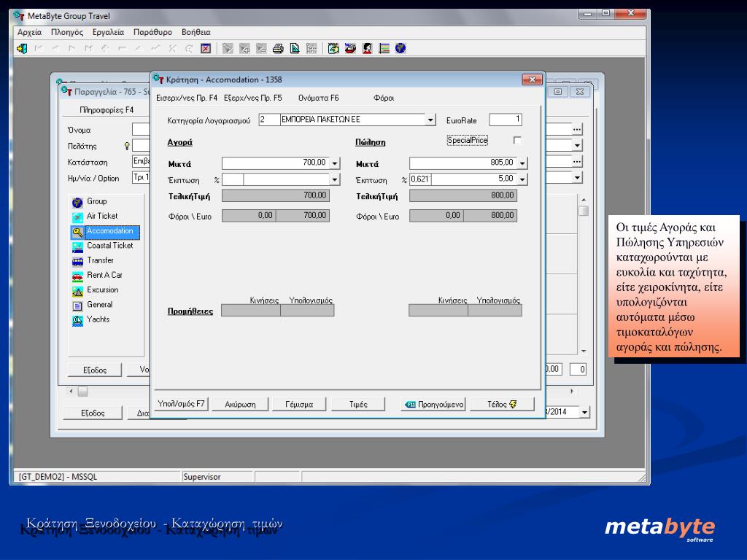Click the Τιμές button
This screenshot has height=560, width=747.
pyautogui.click(x=358, y=404)
